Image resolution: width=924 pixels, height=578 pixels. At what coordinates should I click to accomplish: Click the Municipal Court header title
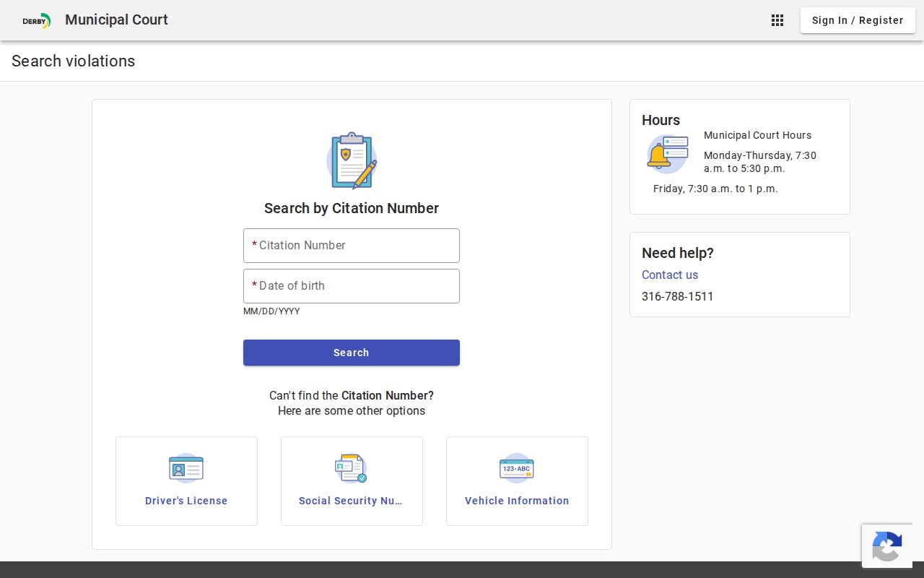pos(116,20)
